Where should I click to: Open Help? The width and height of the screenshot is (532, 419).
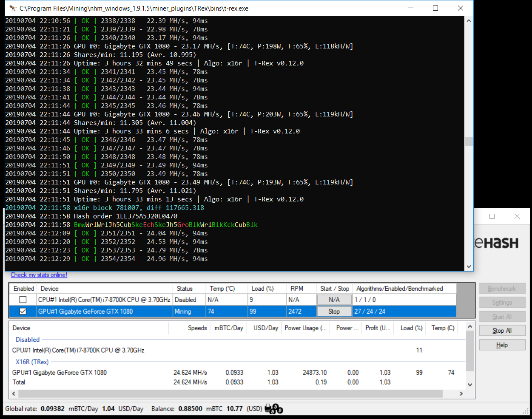coord(502,345)
